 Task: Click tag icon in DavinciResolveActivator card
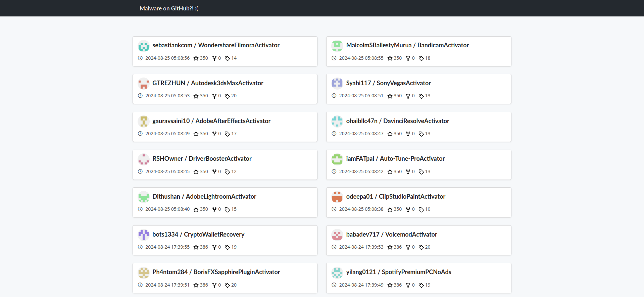[421, 134]
